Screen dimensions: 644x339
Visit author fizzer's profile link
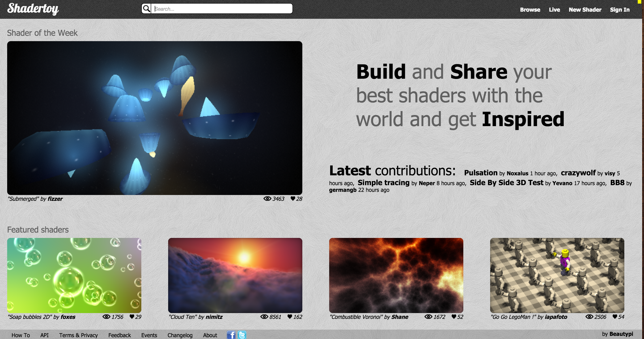(55, 199)
